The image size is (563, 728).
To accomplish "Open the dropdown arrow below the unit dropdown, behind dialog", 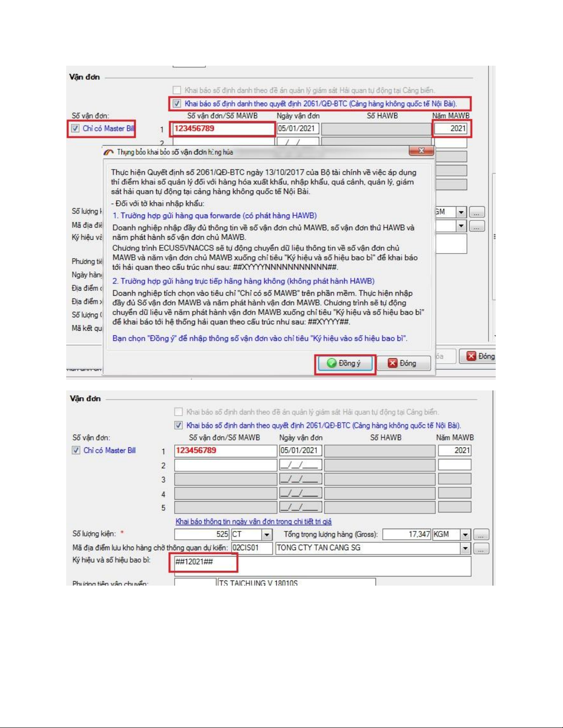I will coord(461,226).
